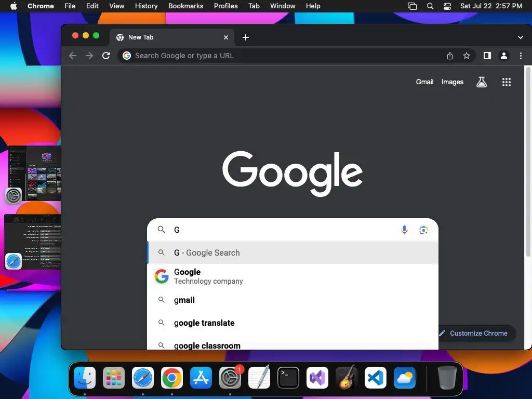Screen dimensions: 532x399
Task: Open Control Center in menu bar
Action: coord(447,6)
